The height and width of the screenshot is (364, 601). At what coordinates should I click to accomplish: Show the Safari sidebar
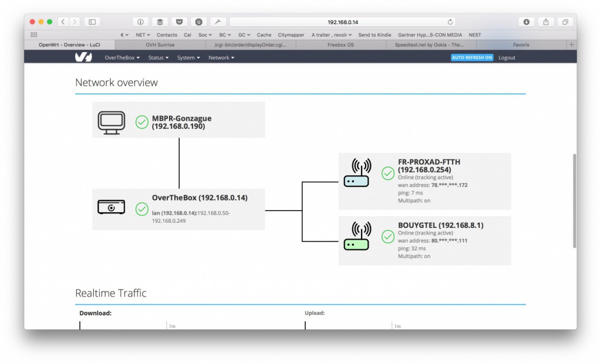click(x=92, y=22)
